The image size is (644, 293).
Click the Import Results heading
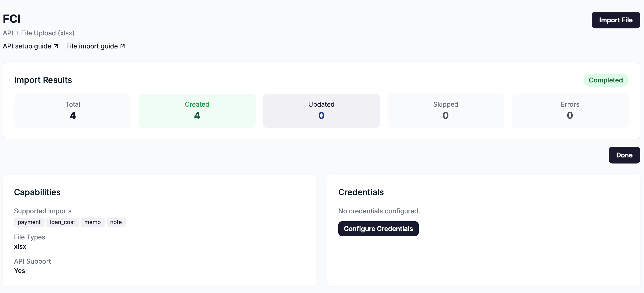[43, 80]
